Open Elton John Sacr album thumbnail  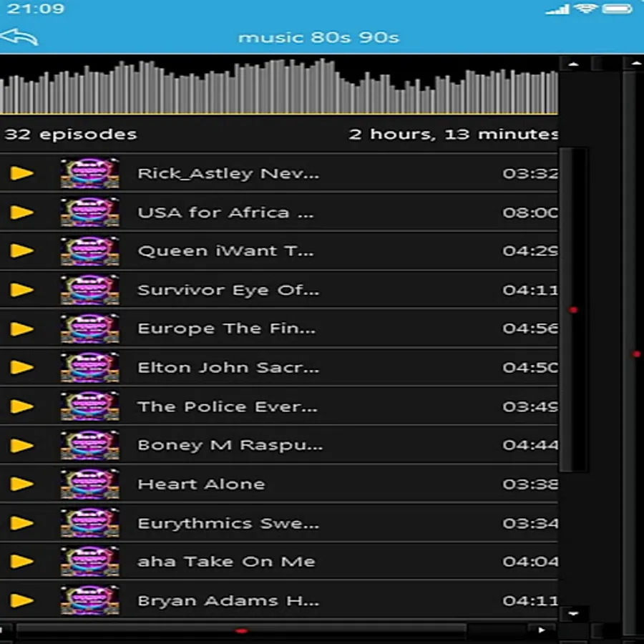pos(90,367)
